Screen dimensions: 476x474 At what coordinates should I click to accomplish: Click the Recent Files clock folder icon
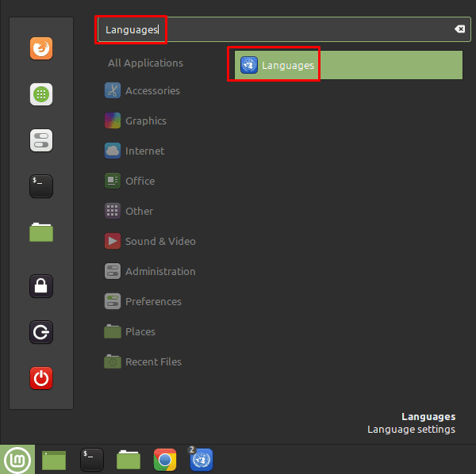(x=113, y=361)
